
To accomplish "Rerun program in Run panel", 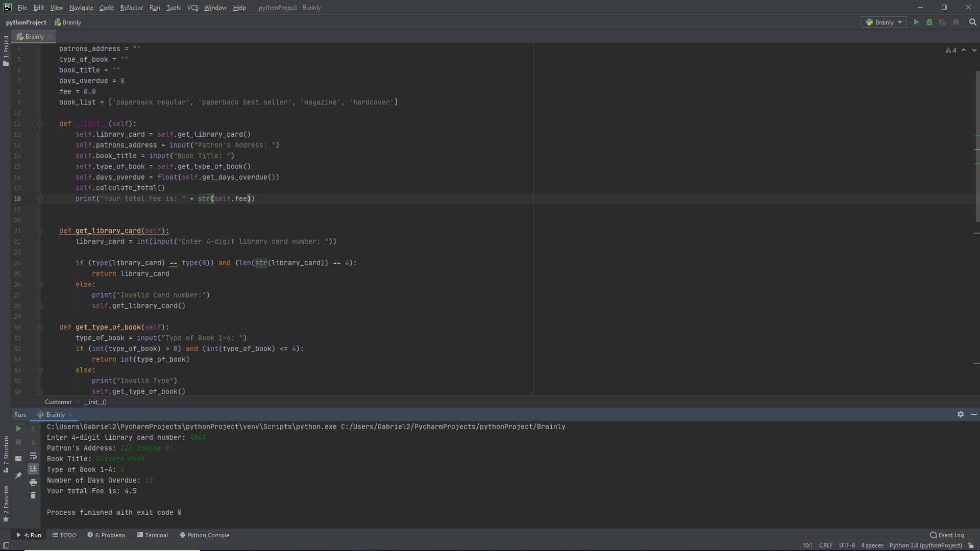I will (x=18, y=429).
